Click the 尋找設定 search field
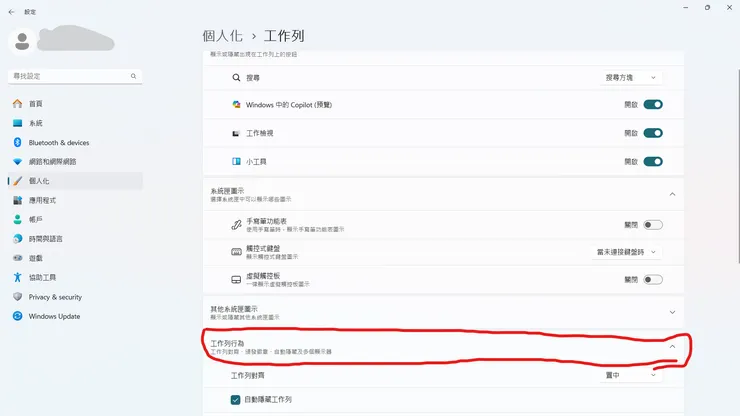Image resolution: width=740 pixels, height=416 pixels. [75, 76]
